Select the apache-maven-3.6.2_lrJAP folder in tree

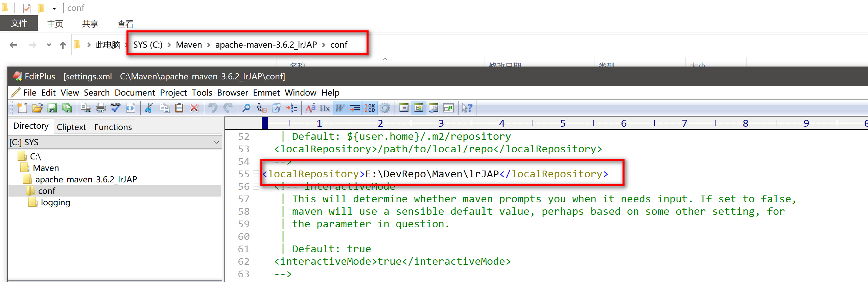tap(86, 179)
